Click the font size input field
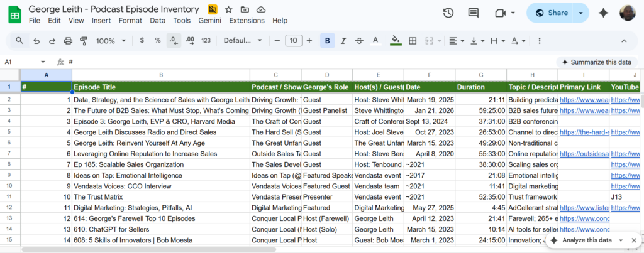This screenshot has height=253, width=644. [x=293, y=41]
